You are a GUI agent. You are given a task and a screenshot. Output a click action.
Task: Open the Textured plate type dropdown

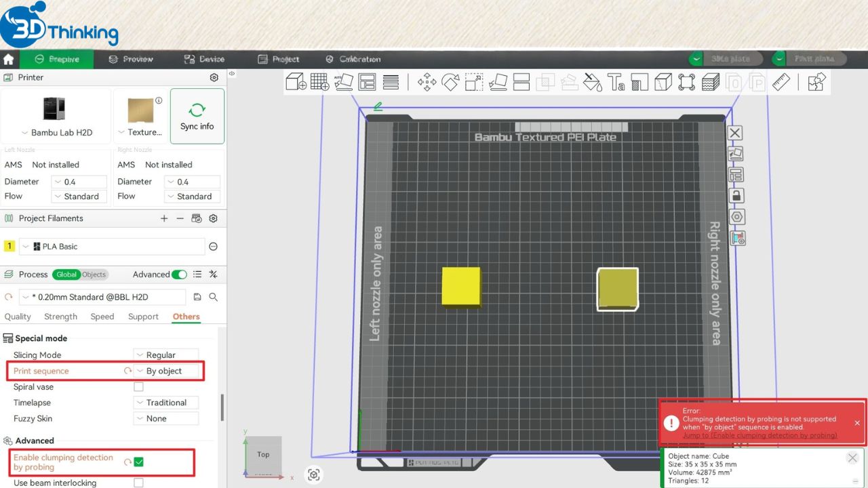[140, 132]
